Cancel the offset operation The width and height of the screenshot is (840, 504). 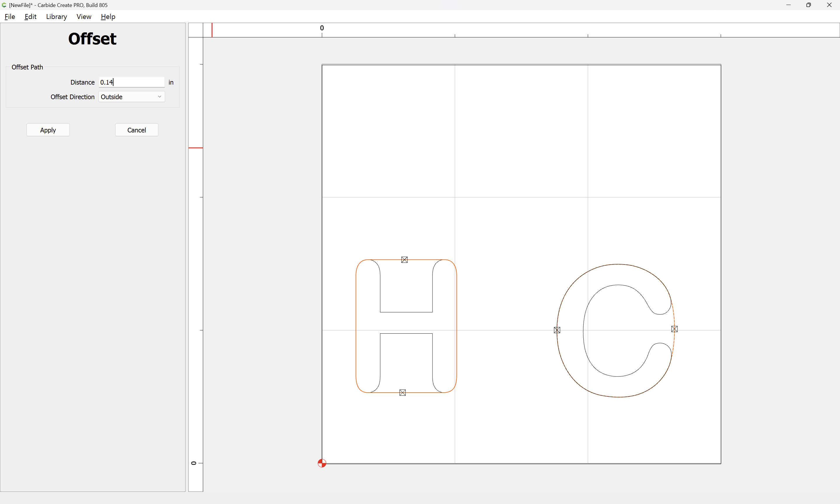click(136, 130)
